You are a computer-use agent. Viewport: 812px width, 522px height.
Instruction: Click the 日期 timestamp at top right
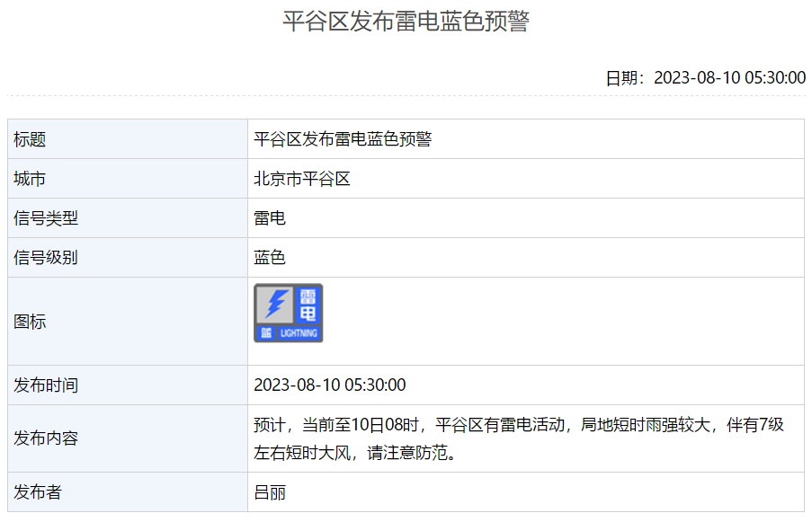tap(705, 77)
